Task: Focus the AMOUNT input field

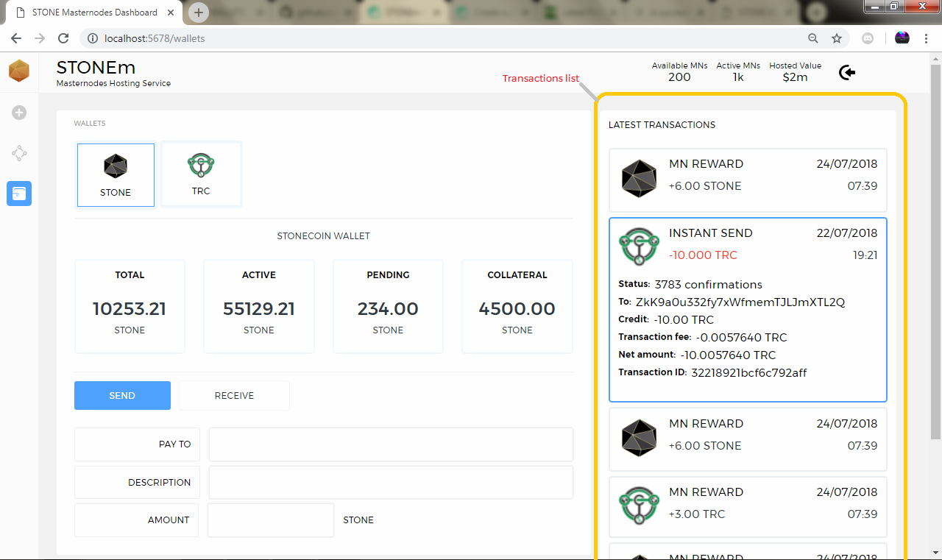Action: [271, 520]
